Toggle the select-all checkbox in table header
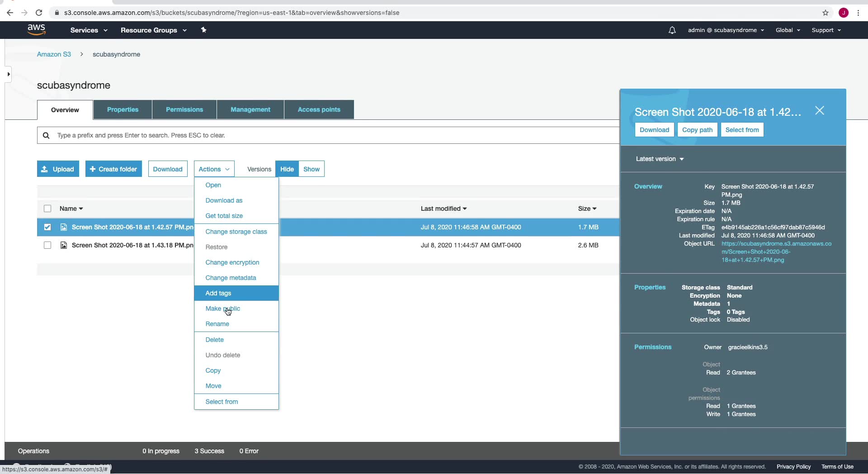 click(x=47, y=209)
